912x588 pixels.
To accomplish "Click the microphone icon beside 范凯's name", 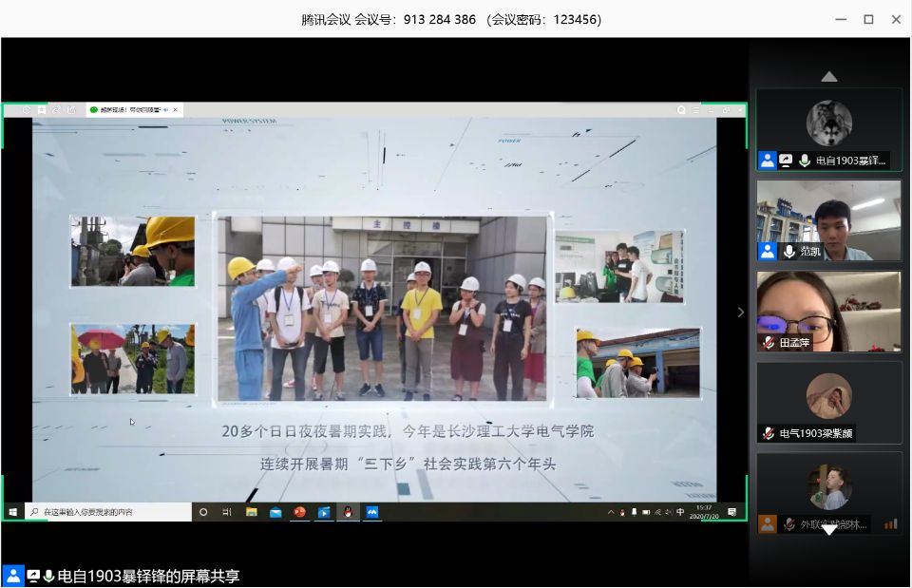I will [x=788, y=252].
